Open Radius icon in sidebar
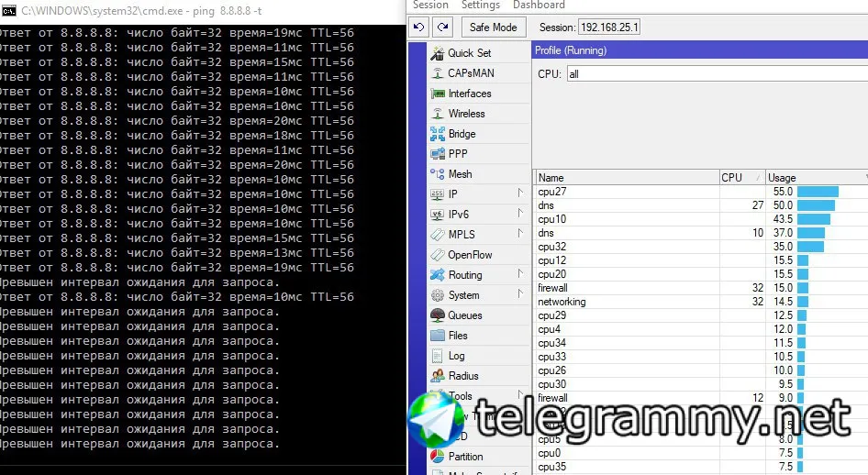The image size is (868, 475). click(438, 376)
